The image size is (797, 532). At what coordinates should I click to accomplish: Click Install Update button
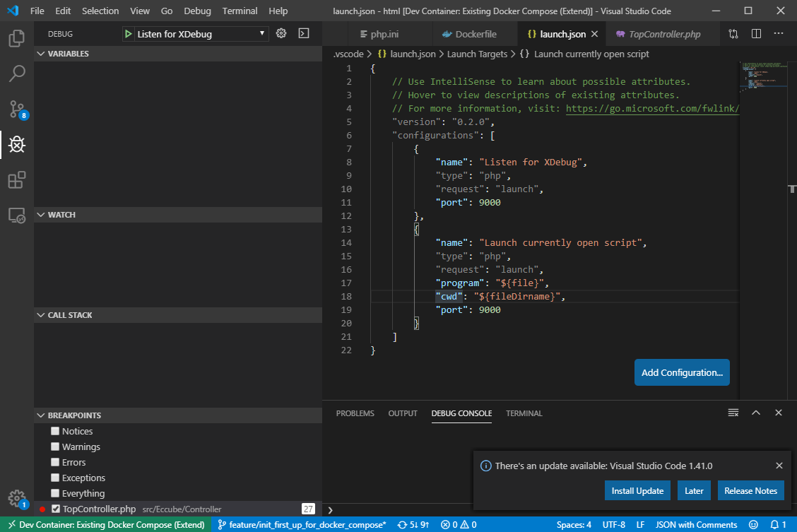[637, 491]
